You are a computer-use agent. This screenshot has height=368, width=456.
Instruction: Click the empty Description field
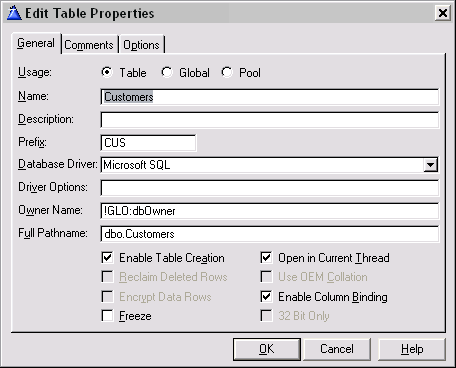coord(269,120)
